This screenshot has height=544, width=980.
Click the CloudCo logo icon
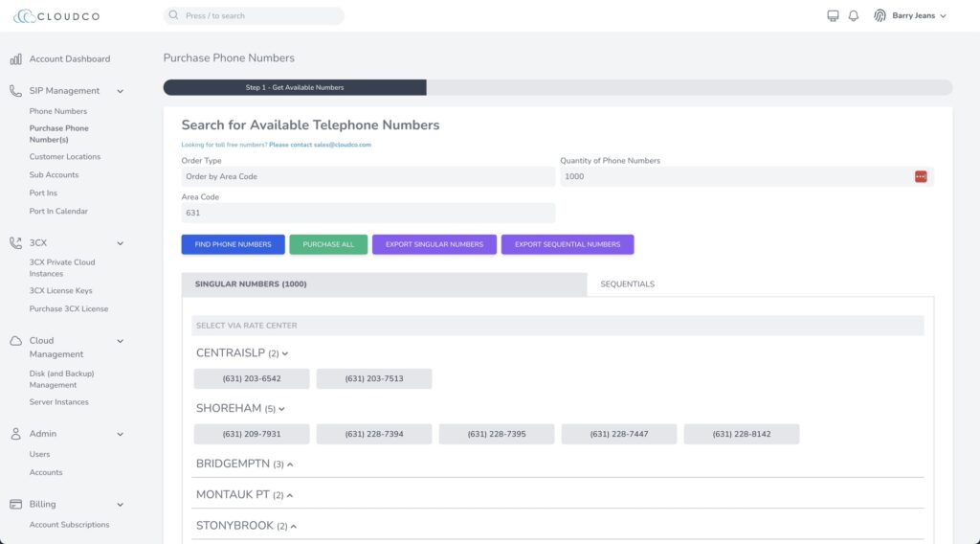click(x=22, y=16)
